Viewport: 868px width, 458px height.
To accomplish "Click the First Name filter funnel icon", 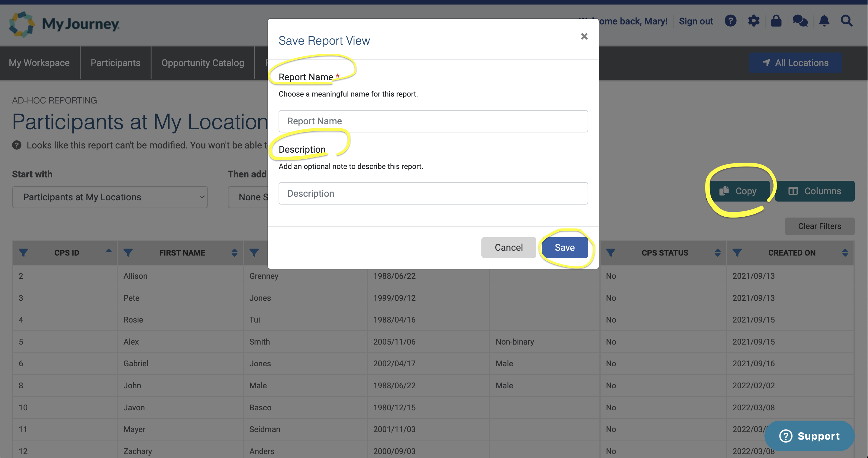I will point(128,253).
